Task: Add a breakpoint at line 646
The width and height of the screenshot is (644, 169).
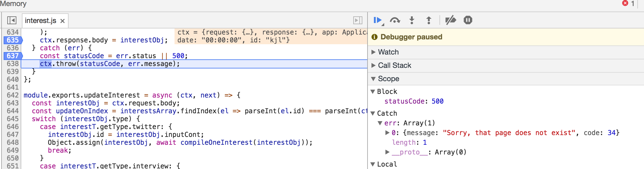Action: tap(12, 127)
